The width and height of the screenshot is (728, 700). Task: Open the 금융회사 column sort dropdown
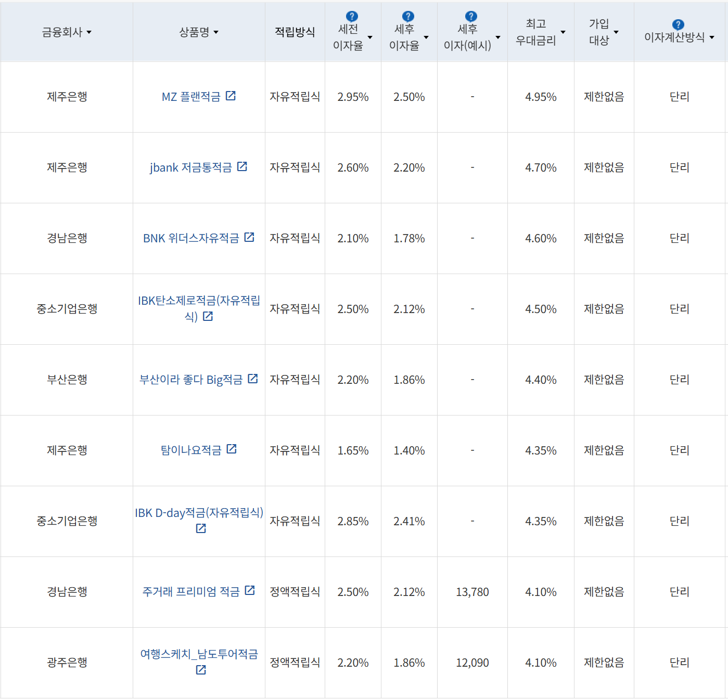(x=90, y=32)
